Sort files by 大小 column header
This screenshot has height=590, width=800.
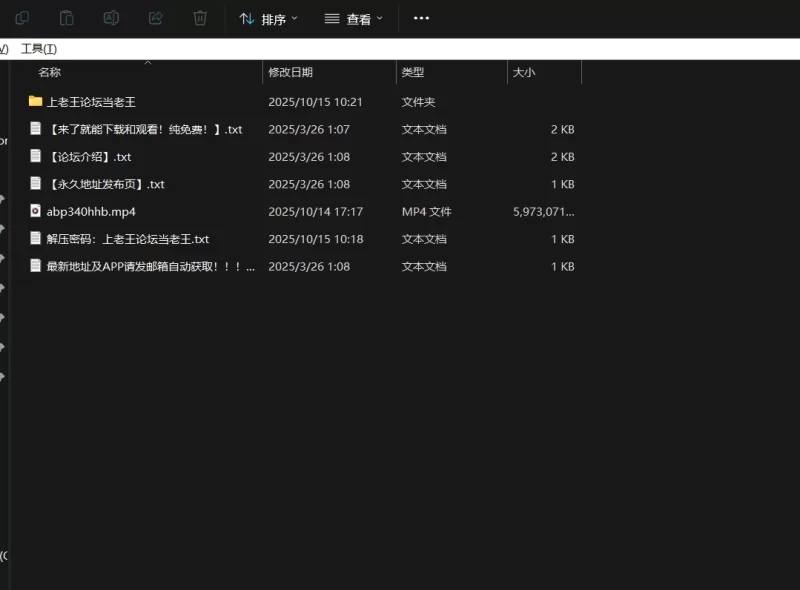[x=524, y=73]
